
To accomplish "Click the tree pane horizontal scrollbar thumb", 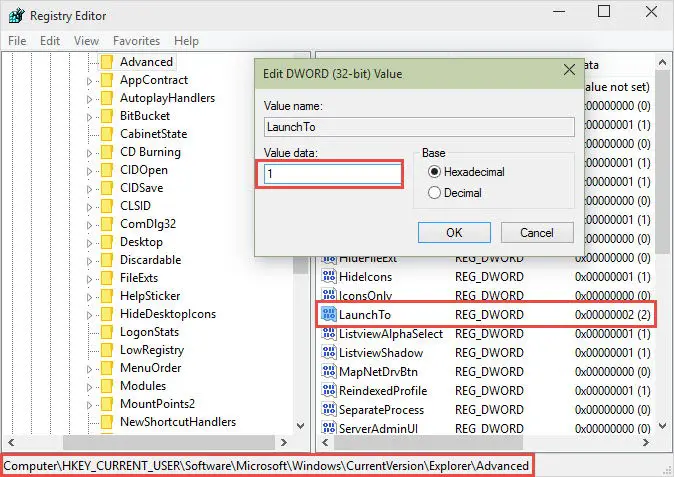I will [x=169, y=442].
